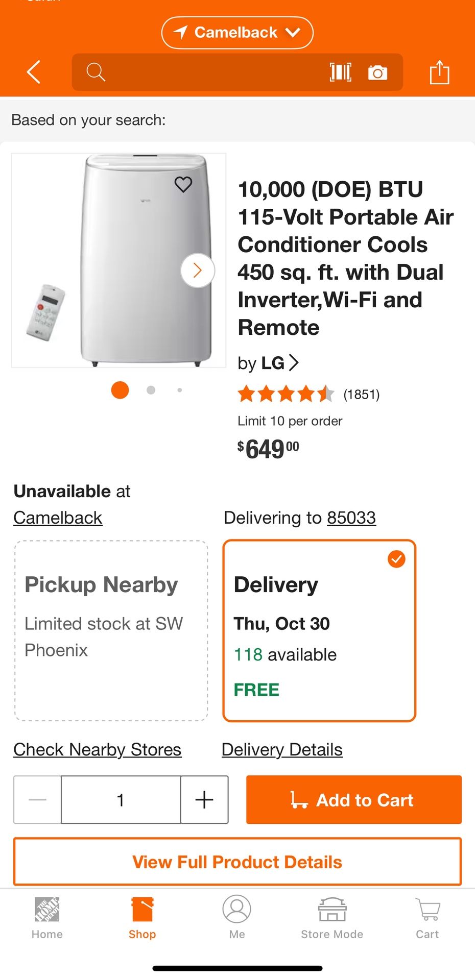Image resolution: width=475 pixels, height=980 pixels.
Task: Select the Delivery fulfillment option
Action: tap(319, 630)
